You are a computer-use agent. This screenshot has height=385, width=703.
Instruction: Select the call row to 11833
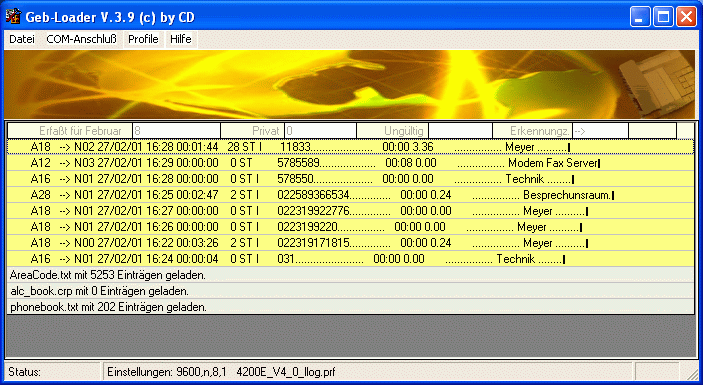(x=351, y=147)
